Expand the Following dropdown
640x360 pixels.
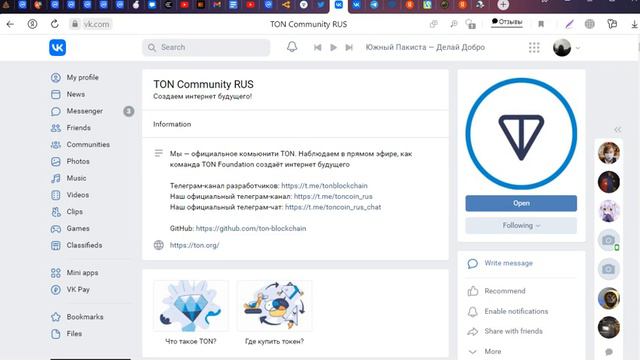[x=521, y=225]
